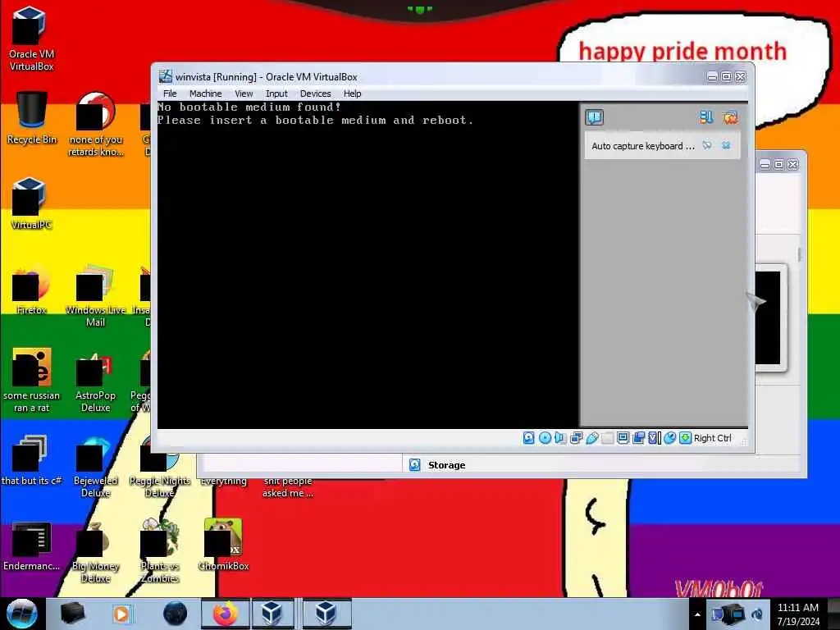The width and height of the screenshot is (840, 630).
Task: Click the Firefox taskbar button
Action: pyautogui.click(x=225, y=614)
